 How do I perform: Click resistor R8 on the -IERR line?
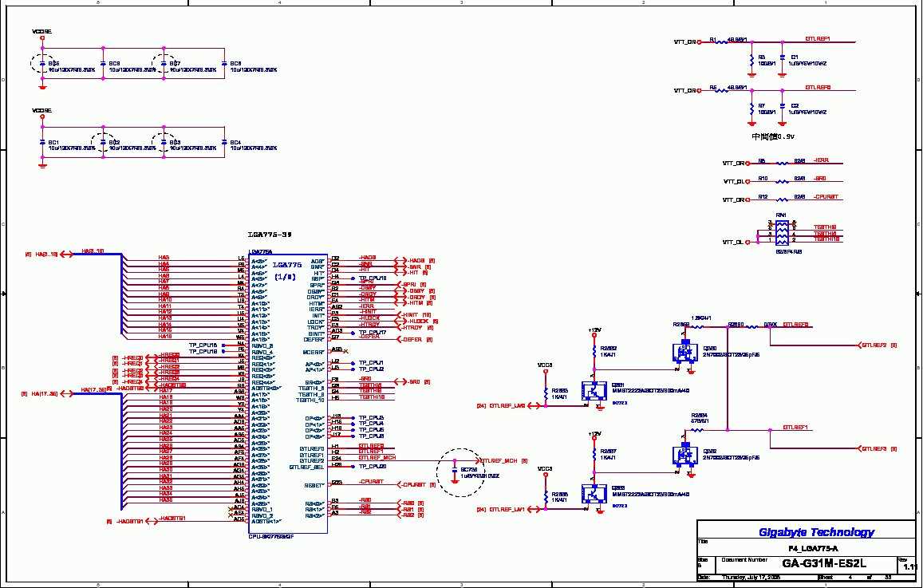click(x=783, y=164)
